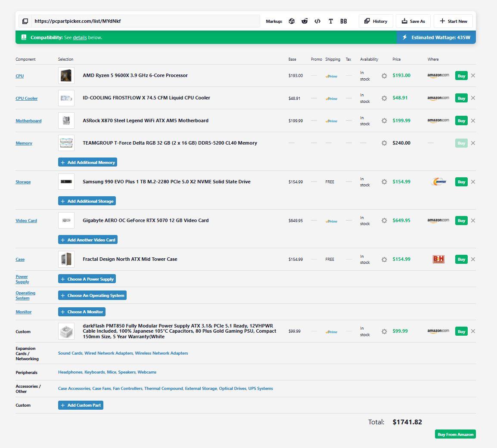The height and width of the screenshot is (448, 497).
Task: Copy the list permalink icon
Action: coord(25,21)
